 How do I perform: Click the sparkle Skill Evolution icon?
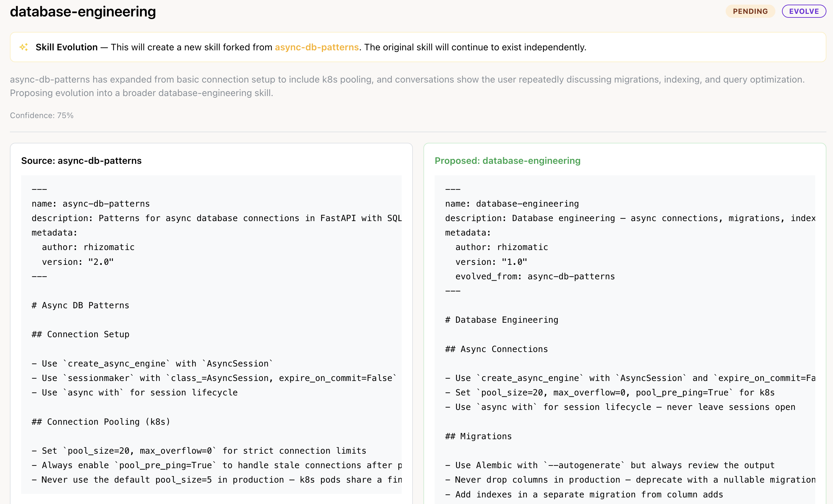24,47
